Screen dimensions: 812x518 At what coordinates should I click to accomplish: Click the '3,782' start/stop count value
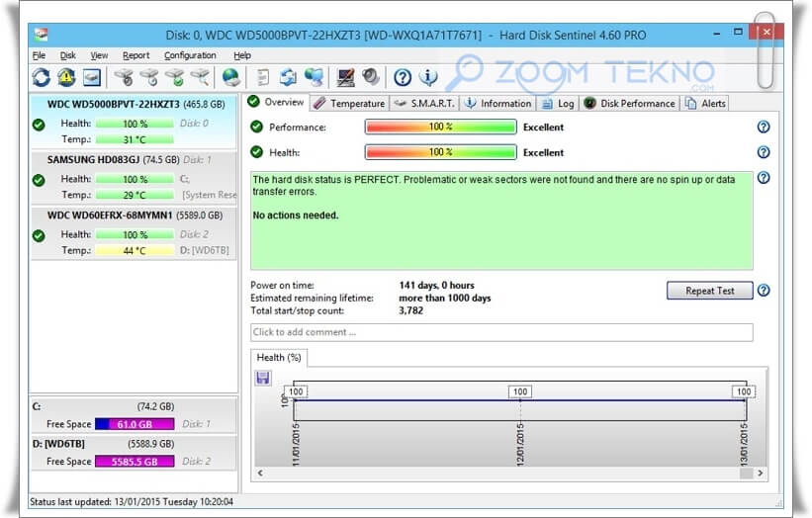click(410, 310)
